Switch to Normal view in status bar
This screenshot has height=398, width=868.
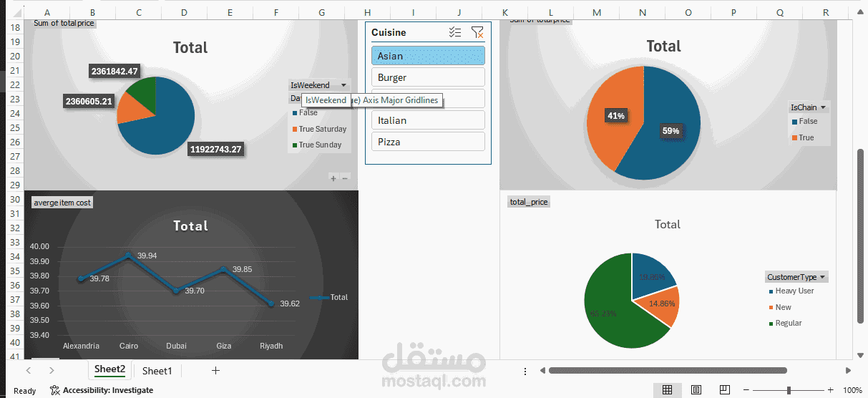click(667, 390)
